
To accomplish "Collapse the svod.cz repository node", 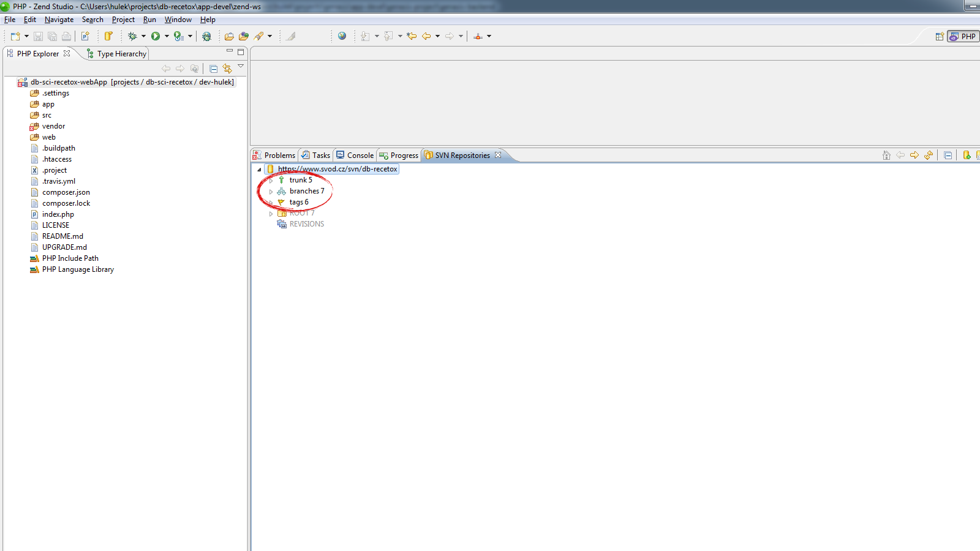I will point(259,170).
